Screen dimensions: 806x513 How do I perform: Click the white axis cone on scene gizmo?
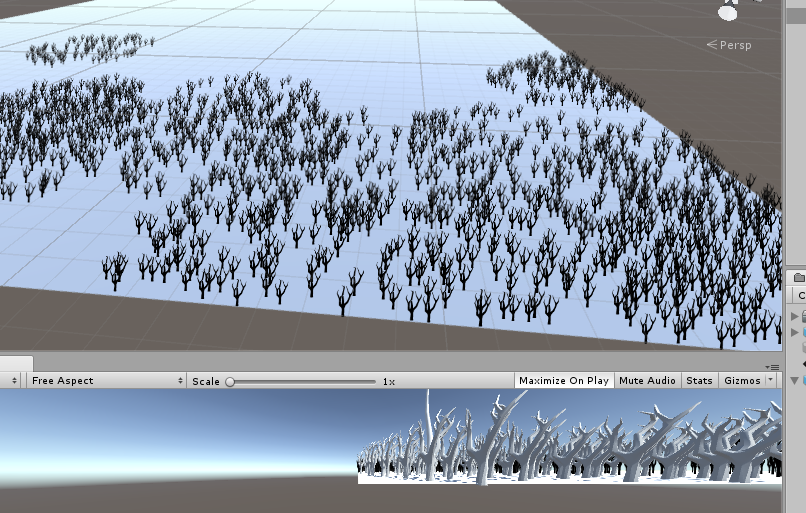[727, 11]
